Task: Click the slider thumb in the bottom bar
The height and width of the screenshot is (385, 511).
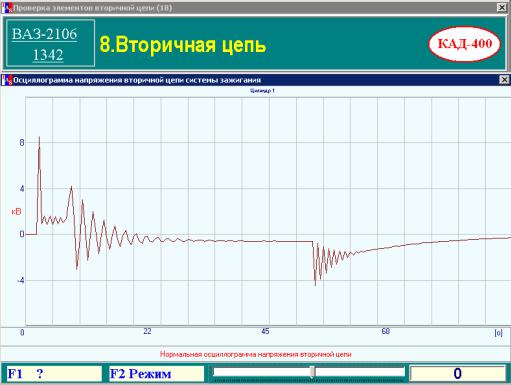Action: (x=312, y=371)
